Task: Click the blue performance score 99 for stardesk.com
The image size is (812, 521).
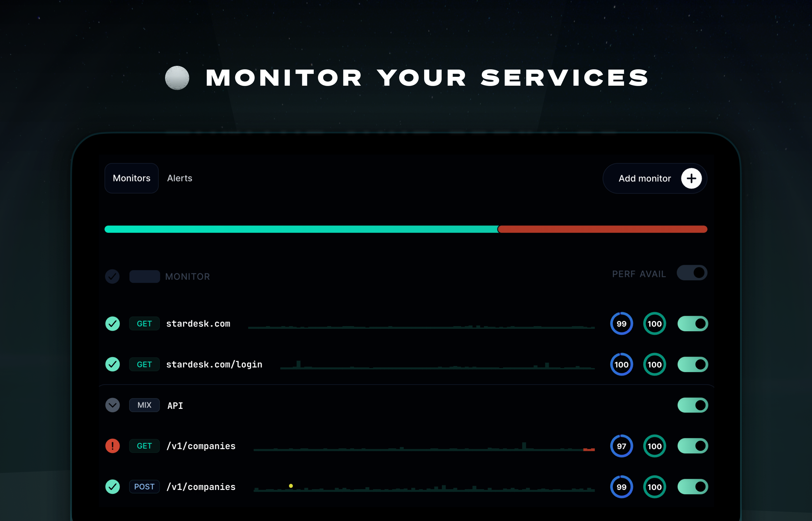Action: pyautogui.click(x=621, y=324)
